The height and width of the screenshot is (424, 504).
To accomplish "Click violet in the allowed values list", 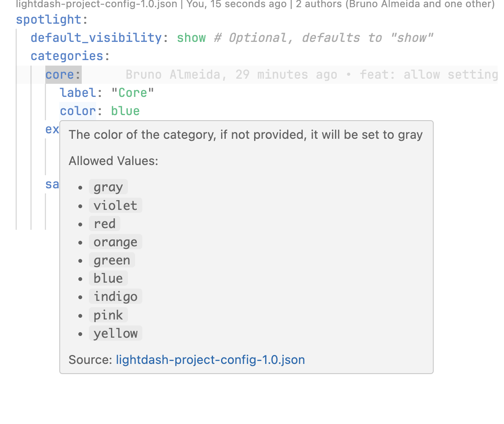I will pos(115,205).
